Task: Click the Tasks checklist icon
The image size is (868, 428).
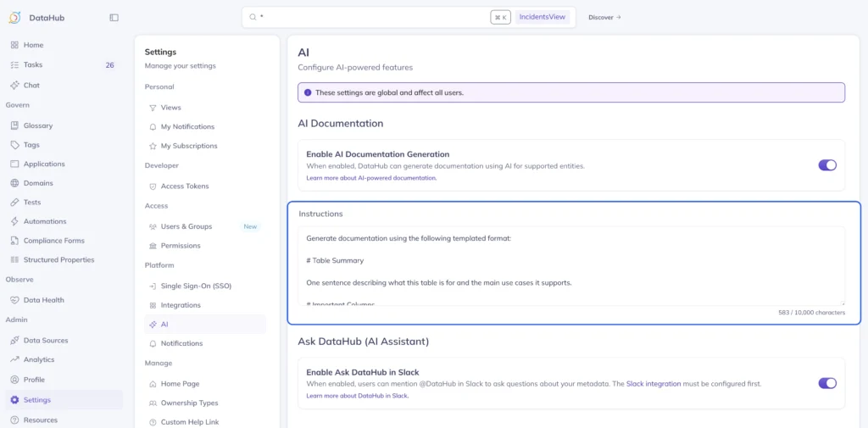Action: pos(15,64)
